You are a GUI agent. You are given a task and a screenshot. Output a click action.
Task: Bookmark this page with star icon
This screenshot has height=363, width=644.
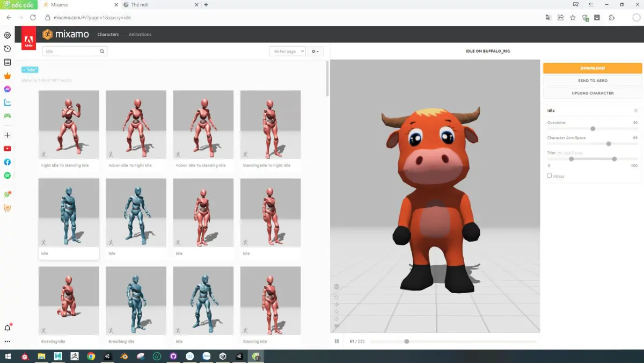click(573, 18)
